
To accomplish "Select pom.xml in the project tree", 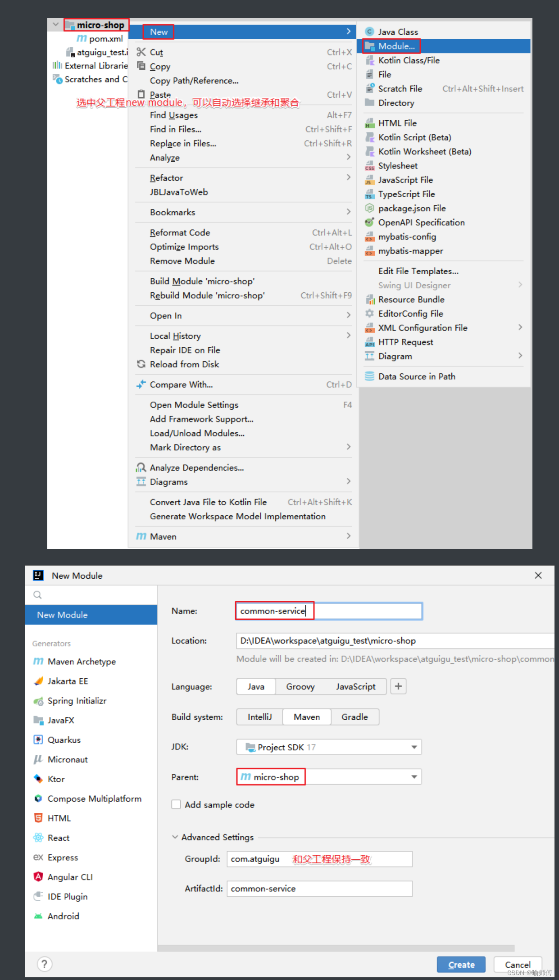I will tap(100, 39).
